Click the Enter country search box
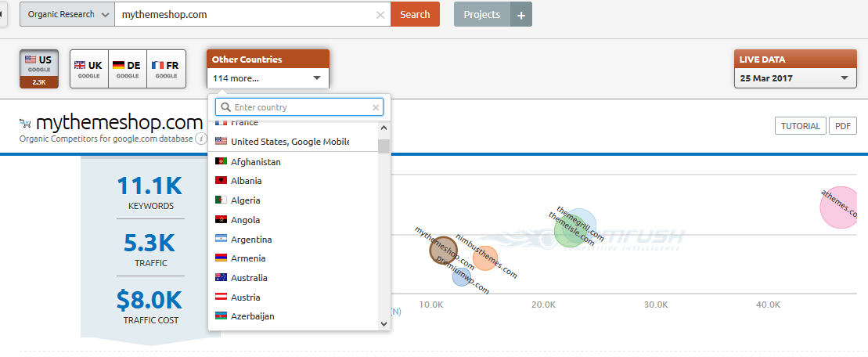The width and height of the screenshot is (868, 357). coord(300,107)
